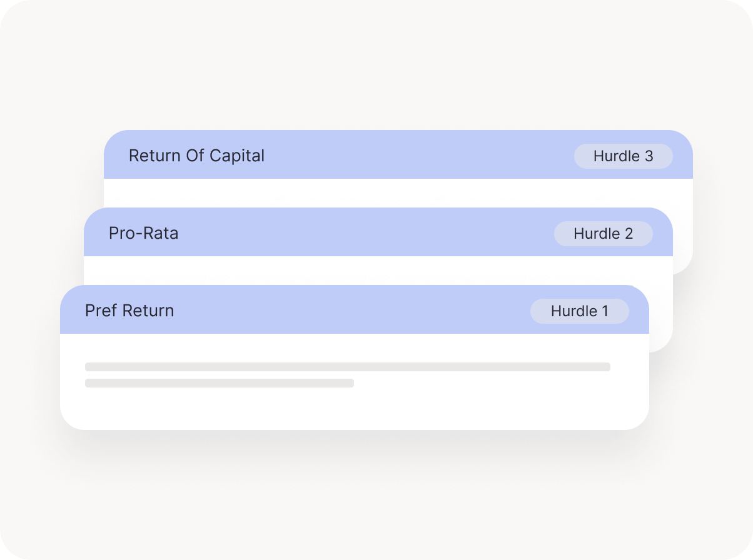Image resolution: width=753 pixels, height=560 pixels.
Task: Click the Pref Return heading text
Action: pos(129,311)
